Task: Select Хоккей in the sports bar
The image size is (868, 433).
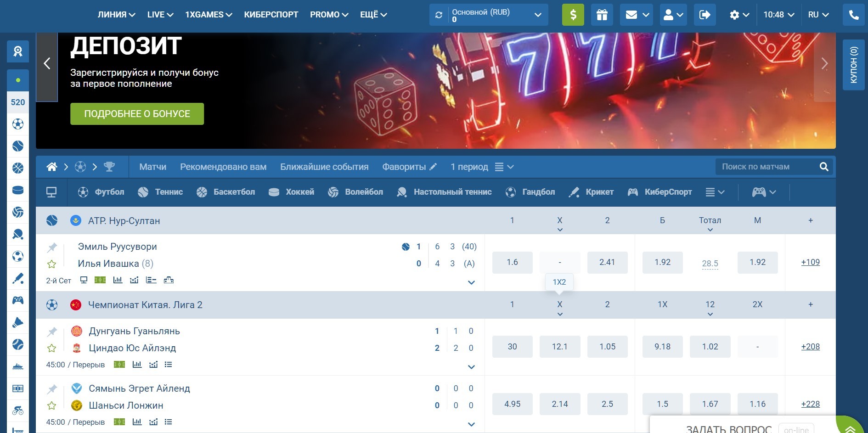Action: pyautogui.click(x=291, y=192)
